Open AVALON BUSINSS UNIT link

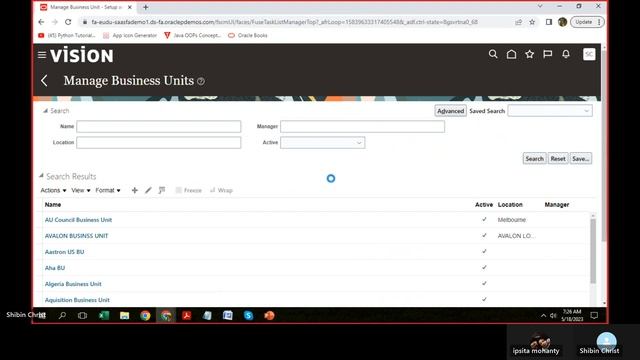[x=76, y=236]
